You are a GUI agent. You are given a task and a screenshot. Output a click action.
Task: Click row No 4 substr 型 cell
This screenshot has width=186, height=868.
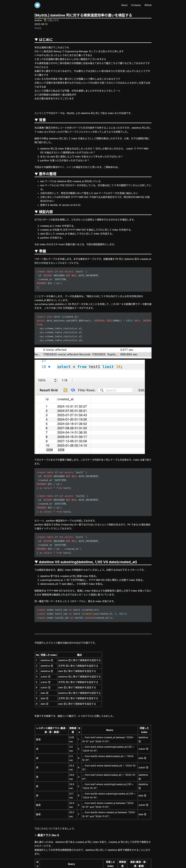pyautogui.click(x=49, y=677)
